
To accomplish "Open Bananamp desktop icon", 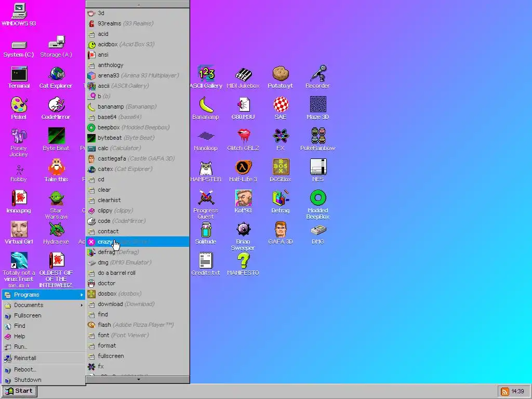I will 206,108.
